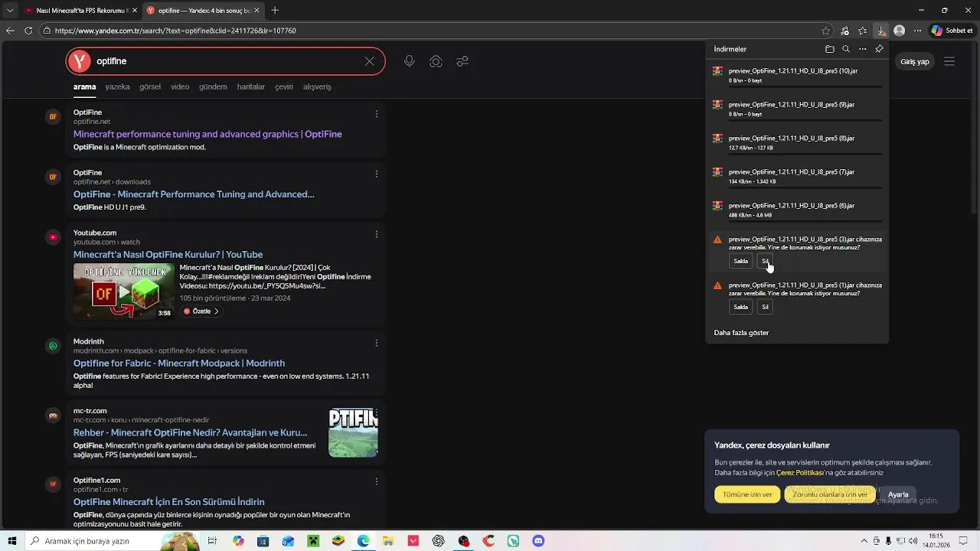Reload the page

[28, 31]
